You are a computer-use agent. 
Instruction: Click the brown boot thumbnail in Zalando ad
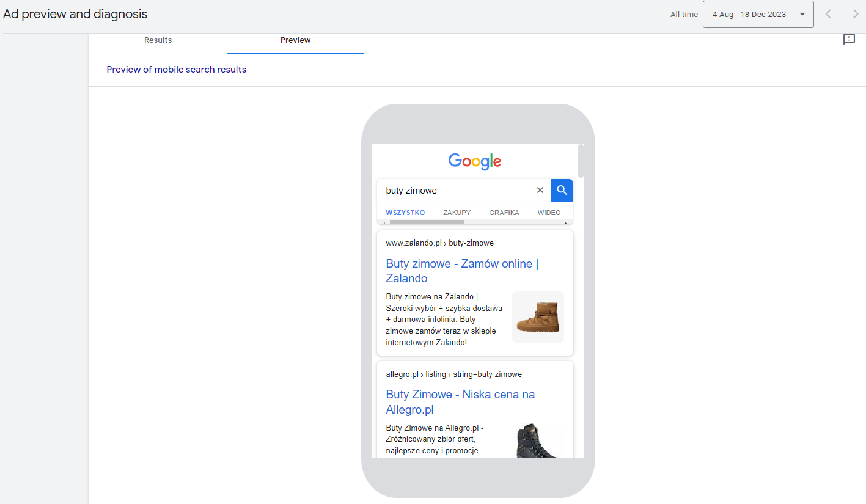click(538, 317)
